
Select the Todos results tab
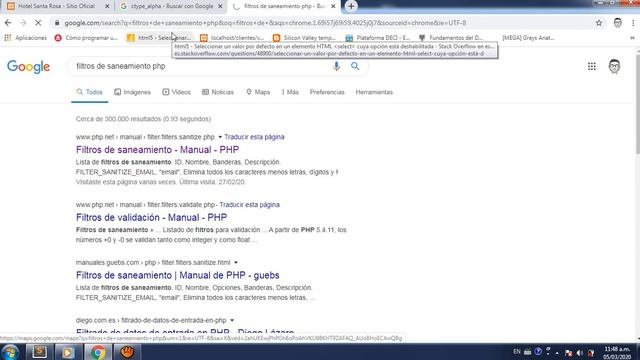tap(89, 92)
